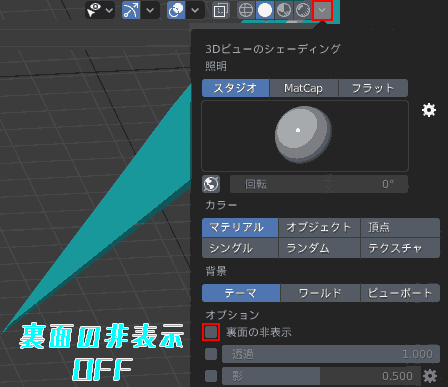The width and height of the screenshot is (448, 387).
Task: Open shadow settings gear icon
Action: point(430,376)
